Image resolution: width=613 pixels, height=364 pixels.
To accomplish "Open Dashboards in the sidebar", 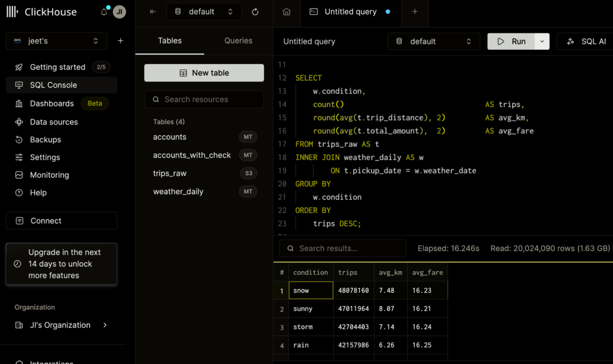I will 52,103.
